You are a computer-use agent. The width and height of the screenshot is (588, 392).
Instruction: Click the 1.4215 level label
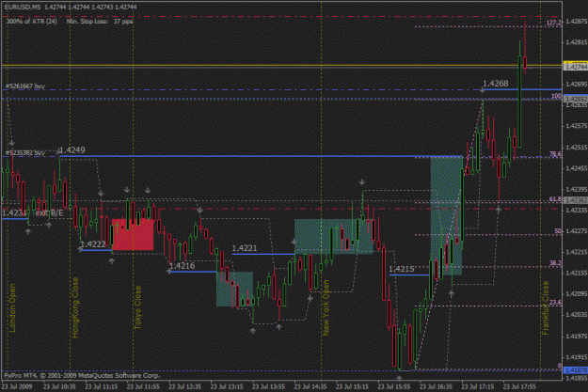pyautogui.click(x=402, y=269)
